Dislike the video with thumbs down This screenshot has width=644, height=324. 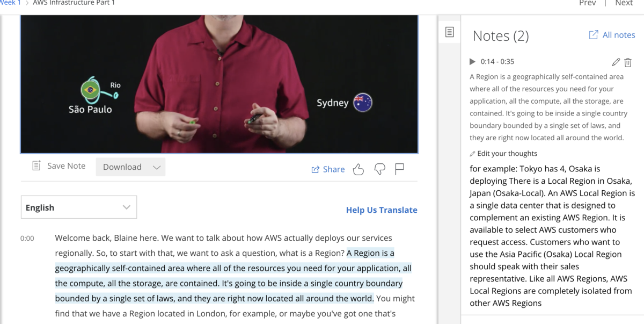(379, 169)
